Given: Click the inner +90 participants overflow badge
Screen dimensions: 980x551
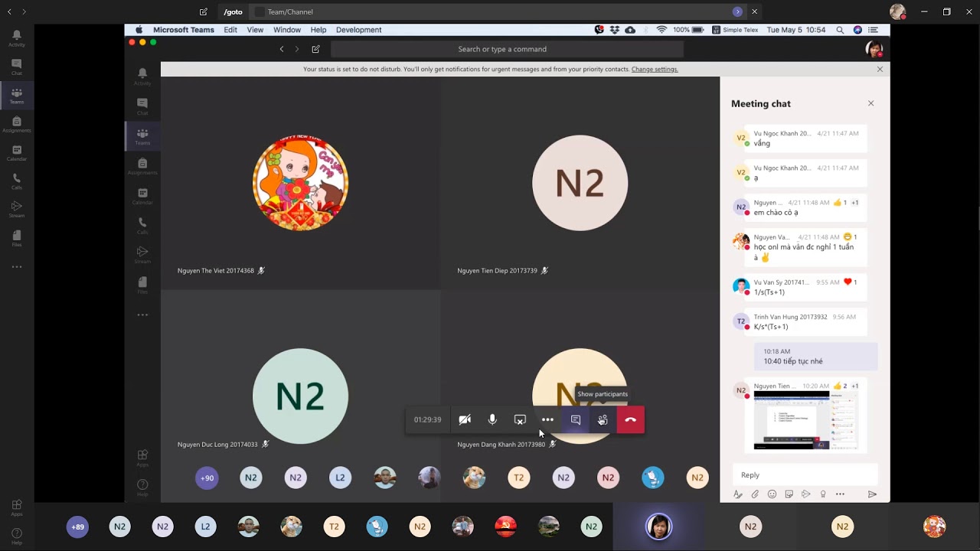Looking at the screenshot, I should [x=207, y=478].
